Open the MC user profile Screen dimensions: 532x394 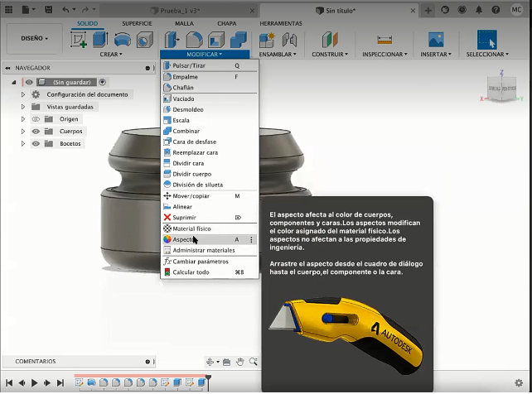tap(516, 10)
